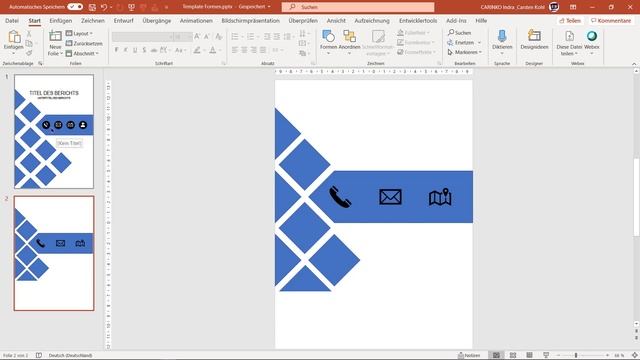Image resolution: width=640 pixels, height=360 pixels.
Task: Click the ribbon display options icon
Action: click(573, 7)
